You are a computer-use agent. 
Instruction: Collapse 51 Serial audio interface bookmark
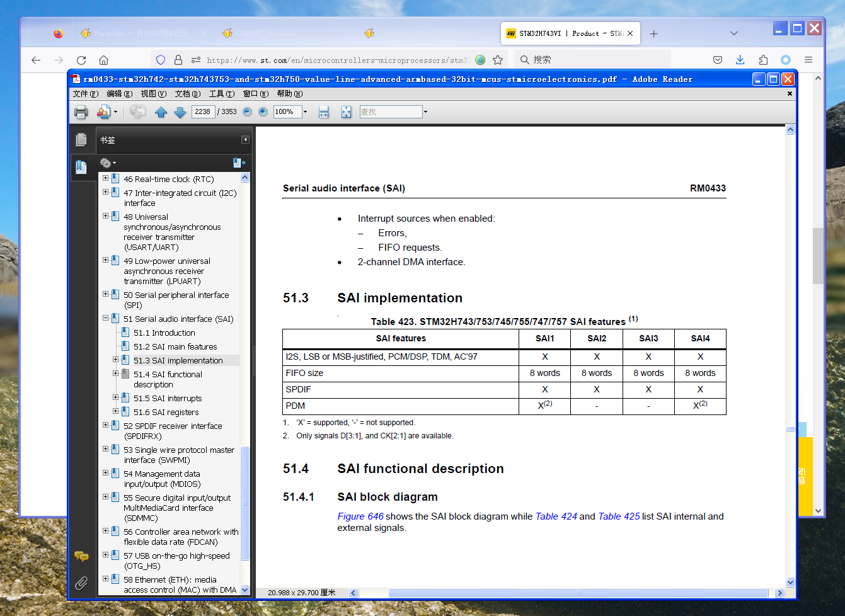click(x=106, y=318)
